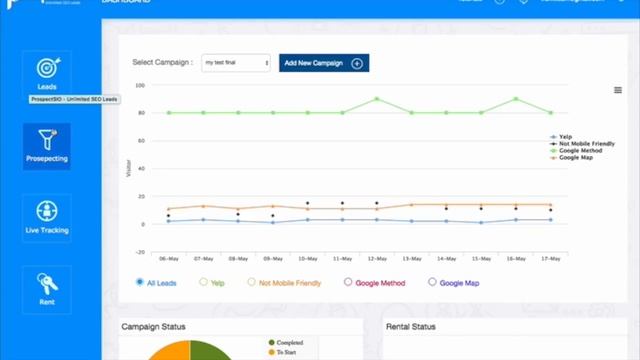The height and width of the screenshot is (360, 640).
Task: Click the Select Campaign label
Action: point(162,62)
